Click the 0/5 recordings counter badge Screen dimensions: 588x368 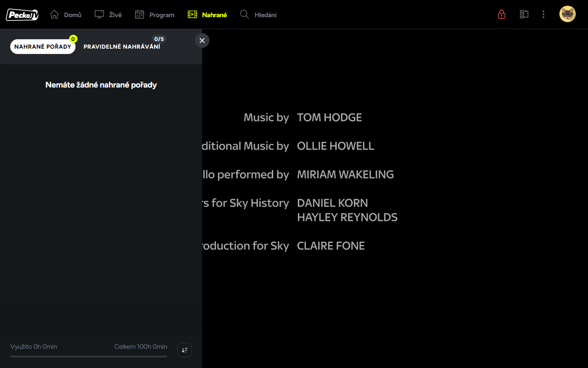point(159,39)
